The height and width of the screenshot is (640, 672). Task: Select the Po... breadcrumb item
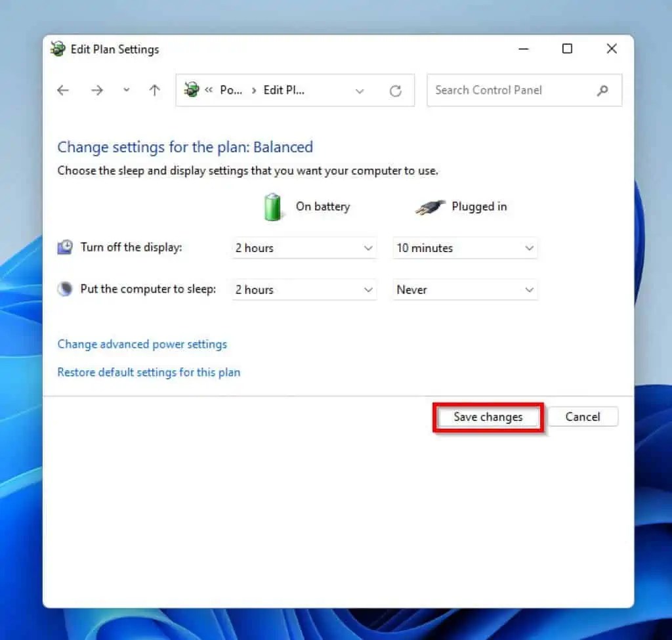(231, 90)
